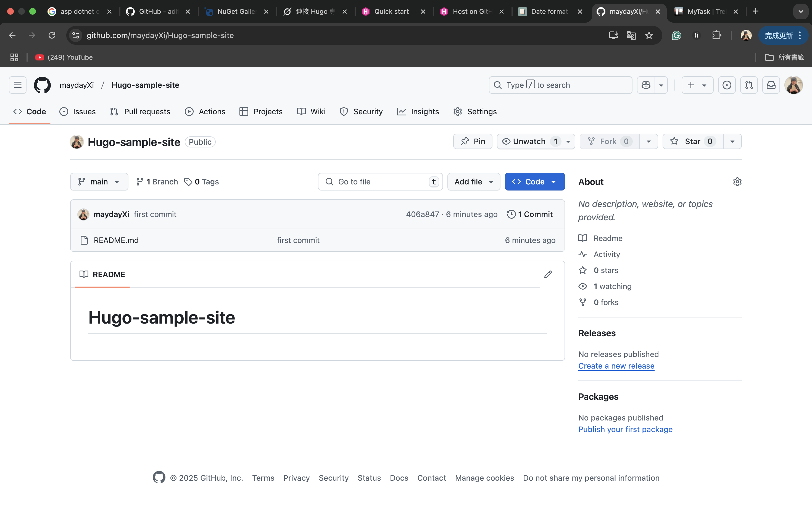812x508 pixels.
Task: Open the Add file dropdown
Action: pyautogui.click(x=474, y=182)
